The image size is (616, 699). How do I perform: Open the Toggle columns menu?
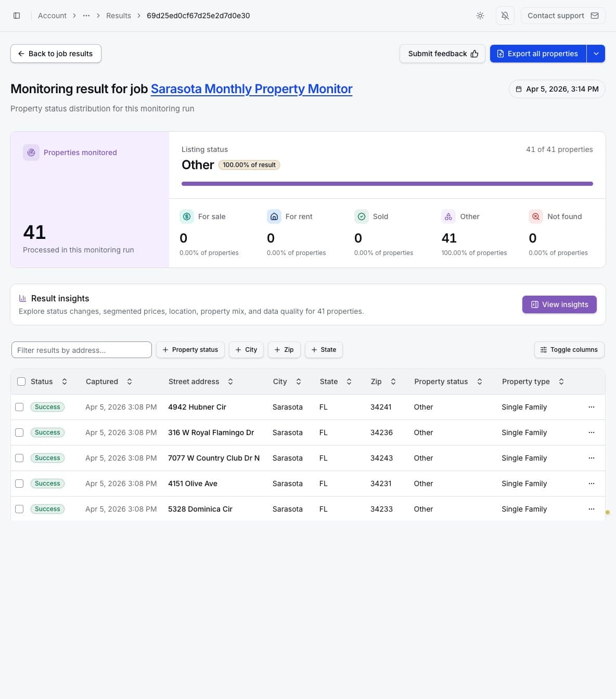[569, 350]
